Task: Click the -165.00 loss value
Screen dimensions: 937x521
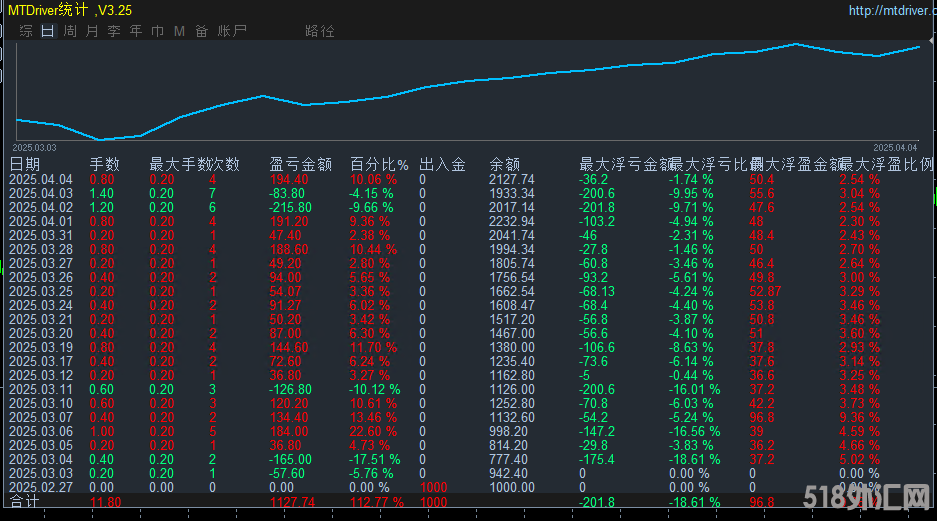Action: tap(290, 459)
